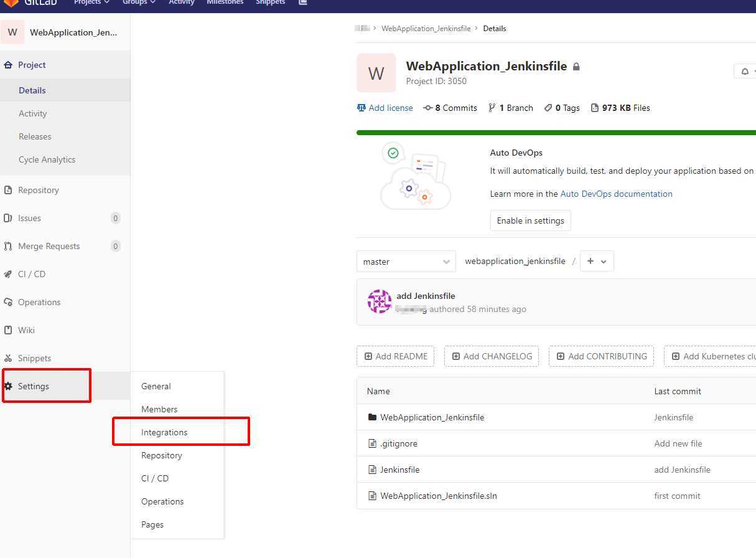756x558 pixels.
Task: Click the Add Kubernetes cluster button
Action: click(x=710, y=356)
